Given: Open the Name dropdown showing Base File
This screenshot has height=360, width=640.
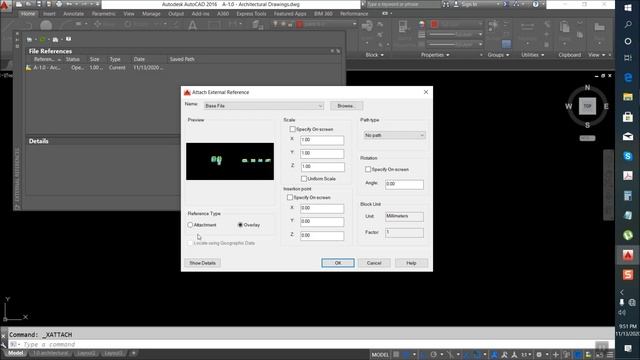Looking at the screenshot, I should [264, 106].
